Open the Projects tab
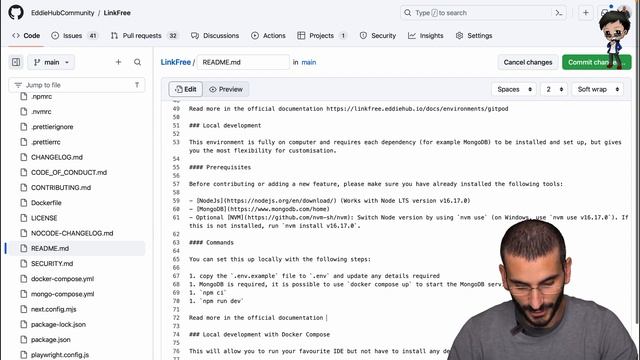This screenshot has width=640, height=360. [322, 36]
